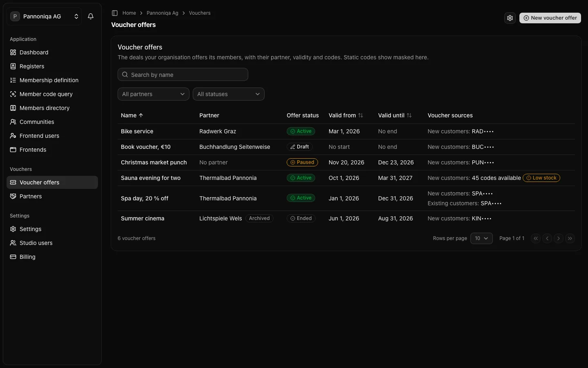Open the All statuses filter dropdown
588x368 pixels.
tap(229, 94)
